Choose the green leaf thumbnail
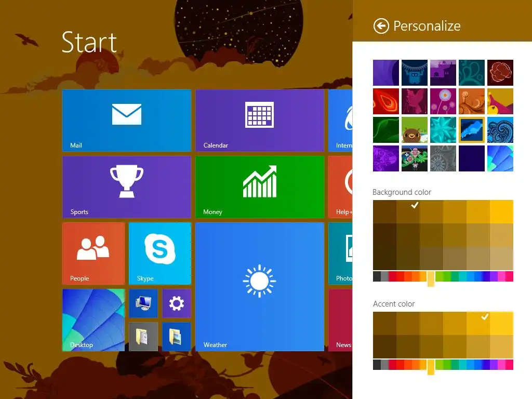Screen dimensions: 532x399 coord(386,130)
